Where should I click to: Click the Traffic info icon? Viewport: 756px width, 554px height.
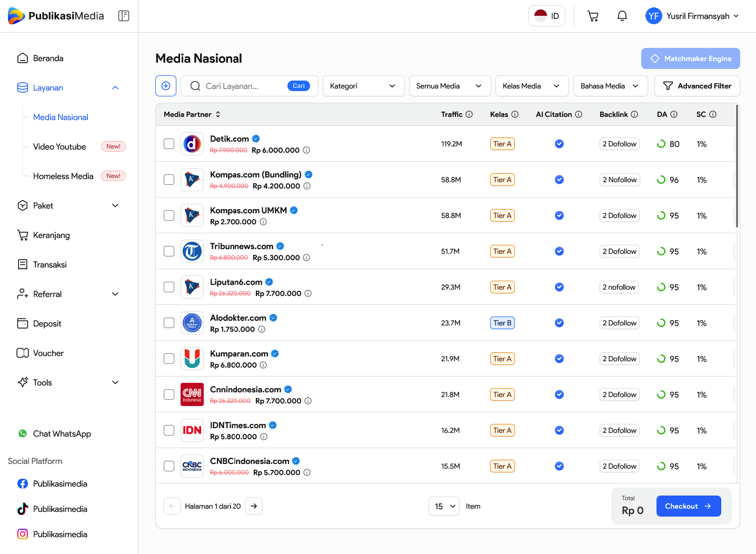(469, 114)
